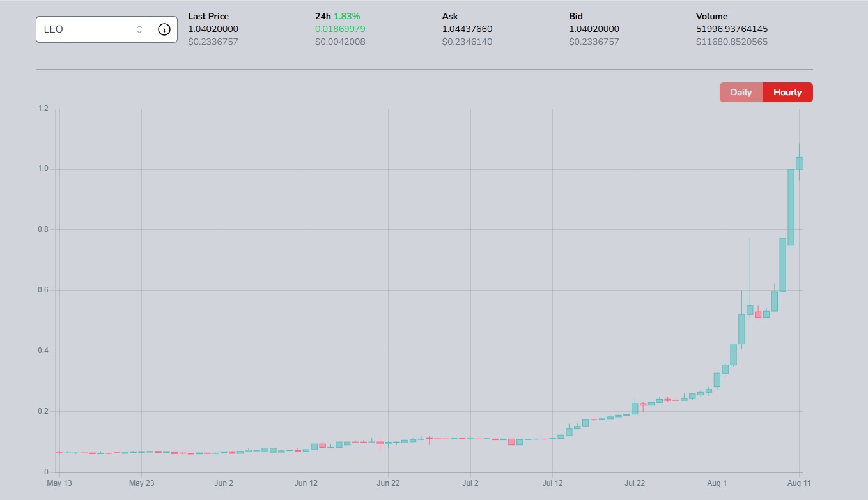Click the candlestick with long wick near 0.77

click(x=750, y=310)
